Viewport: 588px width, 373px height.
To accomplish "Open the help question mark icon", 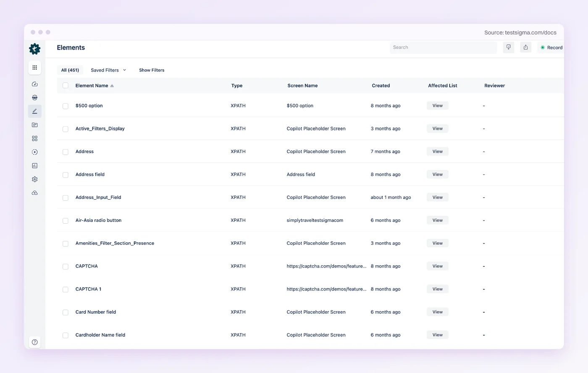I will pos(35,342).
